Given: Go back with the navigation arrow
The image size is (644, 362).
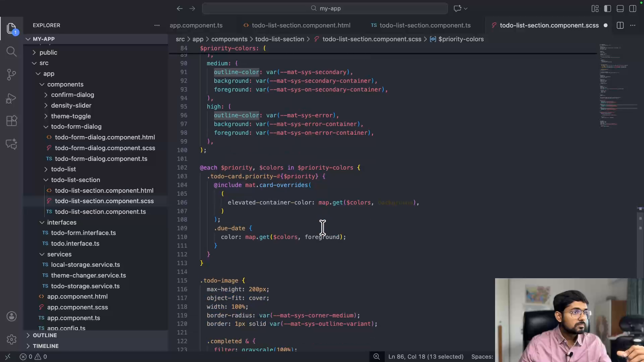Looking at the screenshot, I should pos(179,9).
